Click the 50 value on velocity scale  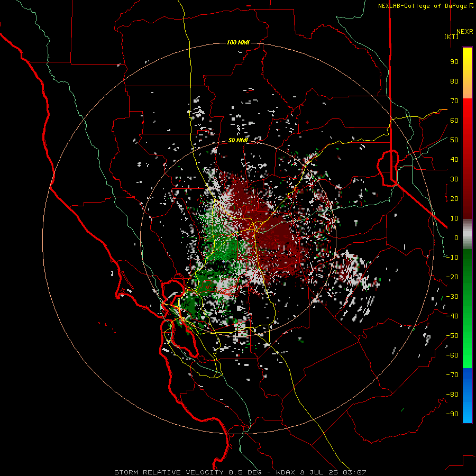[454, 140]
